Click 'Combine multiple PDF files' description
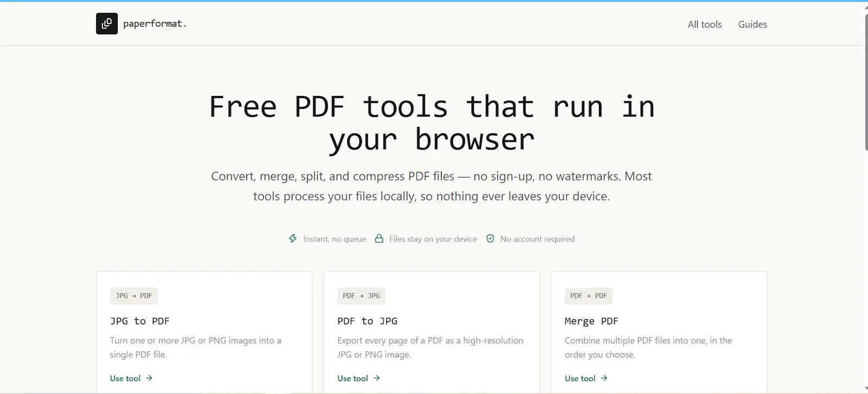 (648, 347)
